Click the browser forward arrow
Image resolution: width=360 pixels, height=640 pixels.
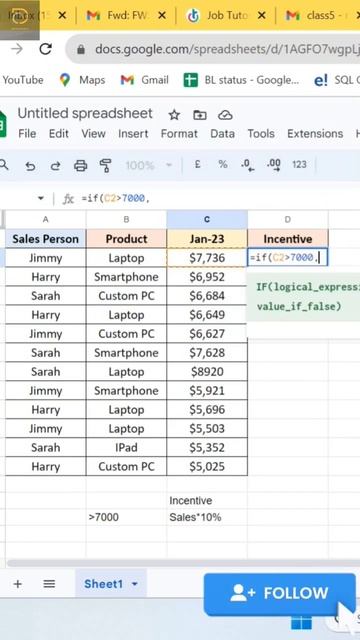coord(17,49)
